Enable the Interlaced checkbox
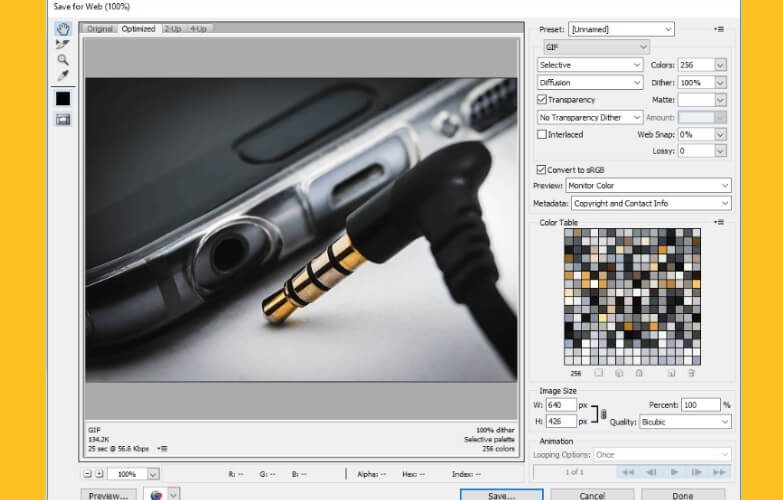 [x=542, y=134]
